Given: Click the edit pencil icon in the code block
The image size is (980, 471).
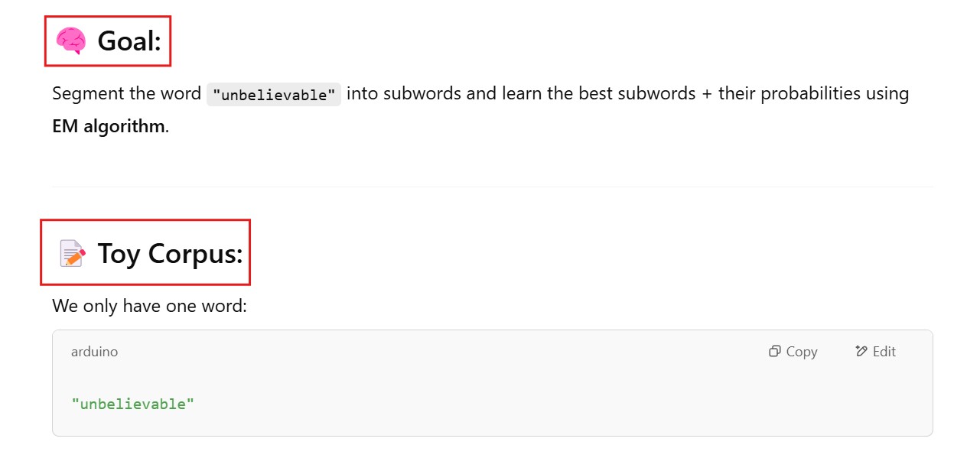Looking at the screenshot, I should [861, 352].
